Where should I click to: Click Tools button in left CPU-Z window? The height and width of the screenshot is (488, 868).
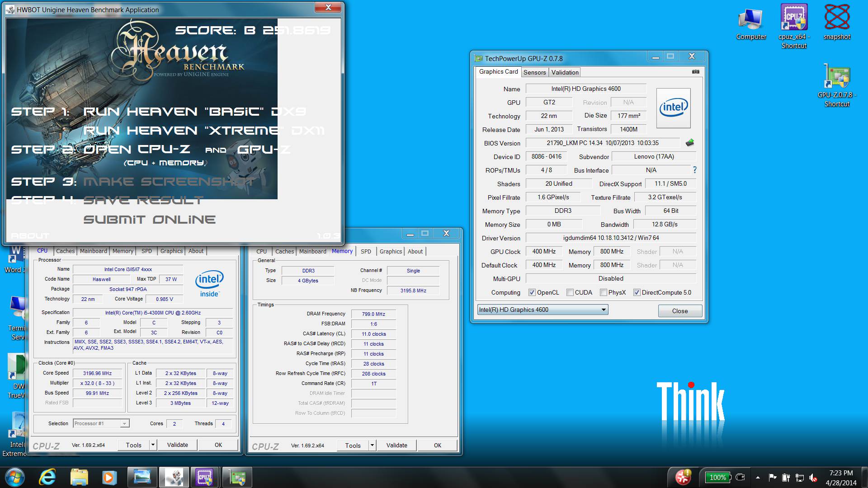[x=133, y=445]
